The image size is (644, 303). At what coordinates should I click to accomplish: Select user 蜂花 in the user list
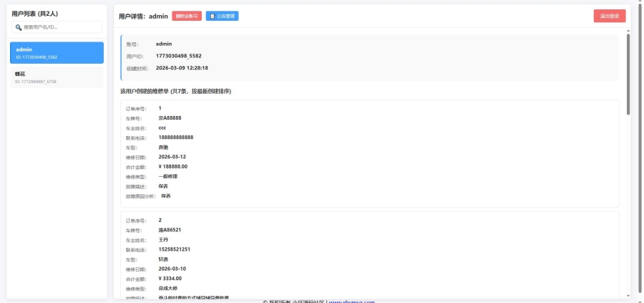coord(57,77)
